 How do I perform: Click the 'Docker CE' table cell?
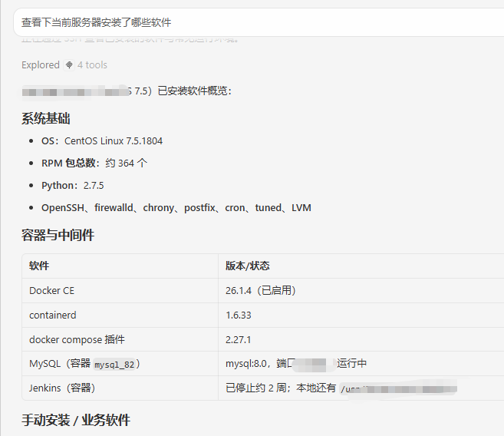[x=120, y=290]
